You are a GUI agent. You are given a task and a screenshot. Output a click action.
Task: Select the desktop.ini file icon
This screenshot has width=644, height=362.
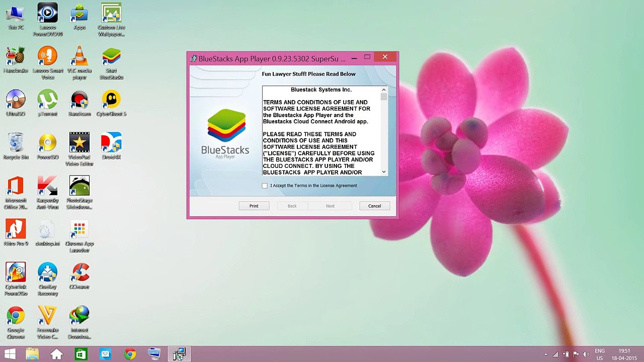(48, 233)
